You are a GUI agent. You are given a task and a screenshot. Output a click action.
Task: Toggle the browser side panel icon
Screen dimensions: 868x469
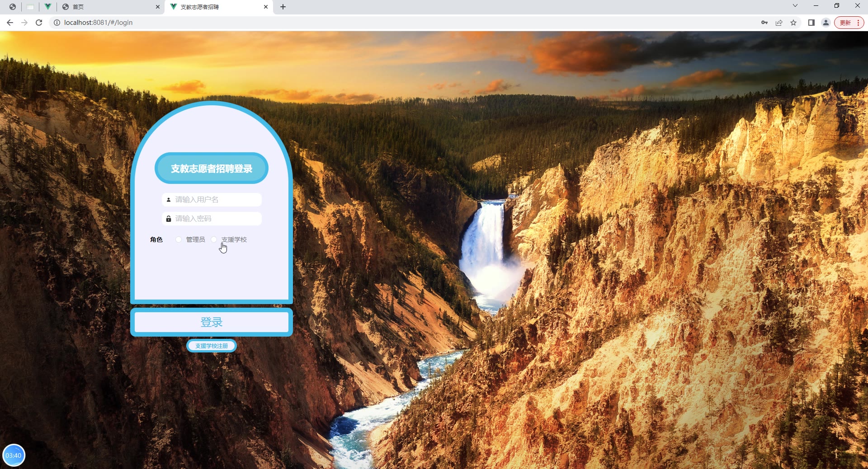[811, 23]
